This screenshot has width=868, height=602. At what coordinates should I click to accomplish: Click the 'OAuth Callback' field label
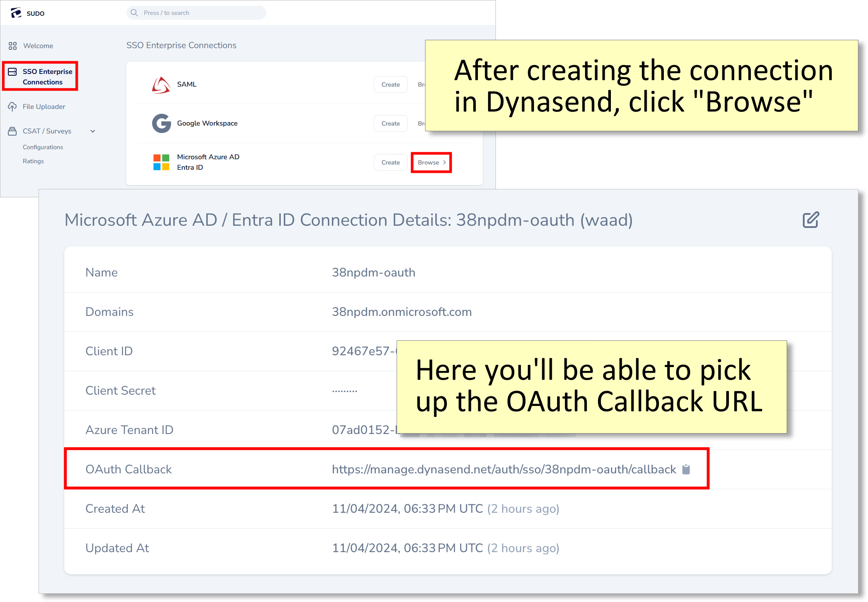tap(129, 469)
